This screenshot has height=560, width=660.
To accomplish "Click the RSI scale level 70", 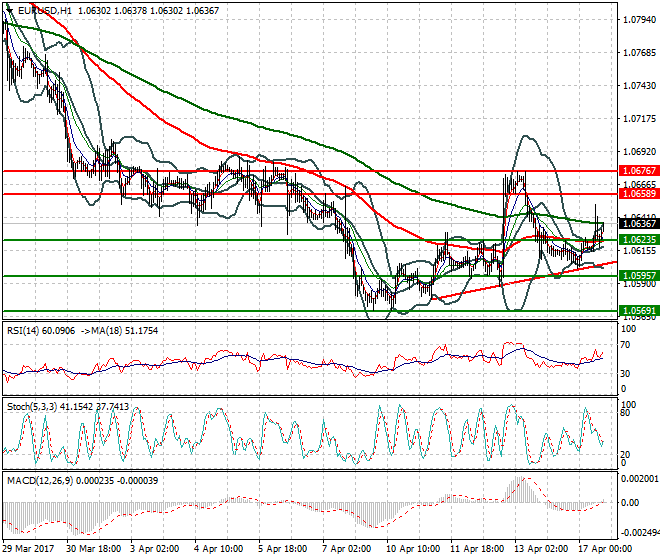I will click(626, 345).
